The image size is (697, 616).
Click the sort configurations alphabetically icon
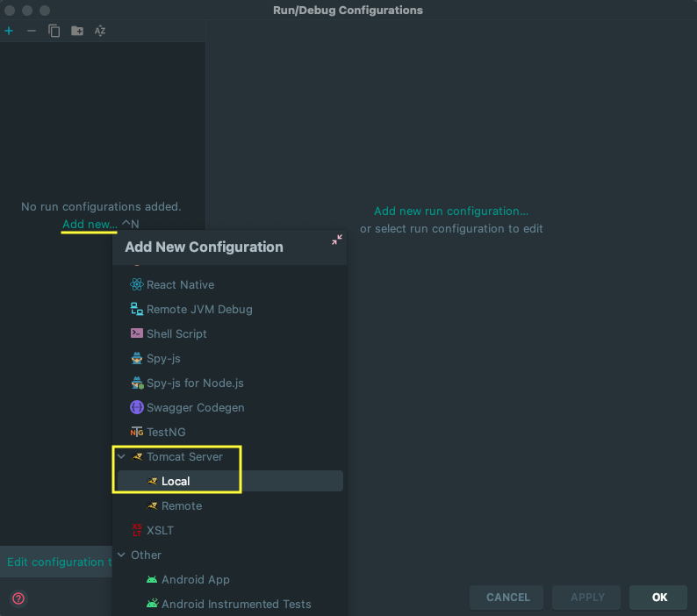pos(100,31)
